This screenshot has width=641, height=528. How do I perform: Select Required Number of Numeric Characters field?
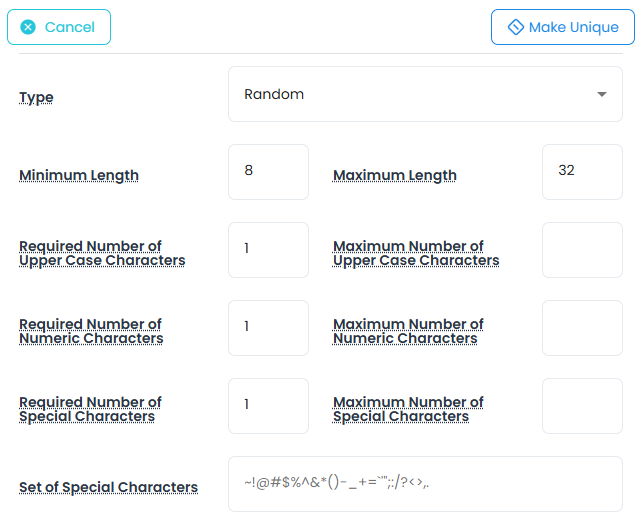click(268, 328)
